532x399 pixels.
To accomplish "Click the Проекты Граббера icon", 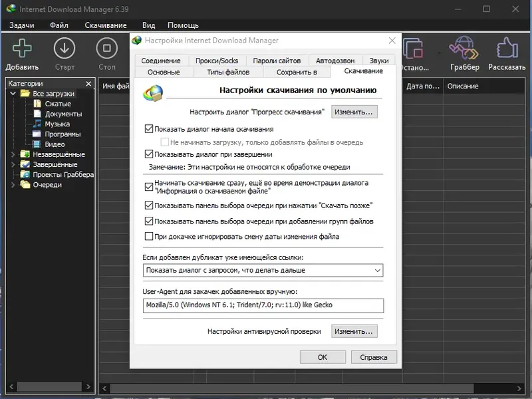I will coord(25,174).
